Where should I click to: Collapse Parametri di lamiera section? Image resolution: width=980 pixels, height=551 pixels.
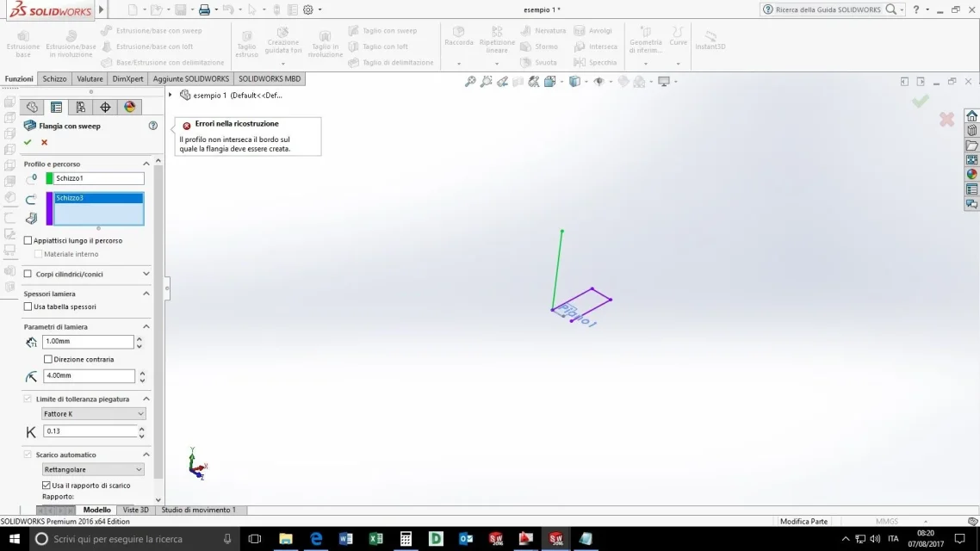tap(146, 327)
